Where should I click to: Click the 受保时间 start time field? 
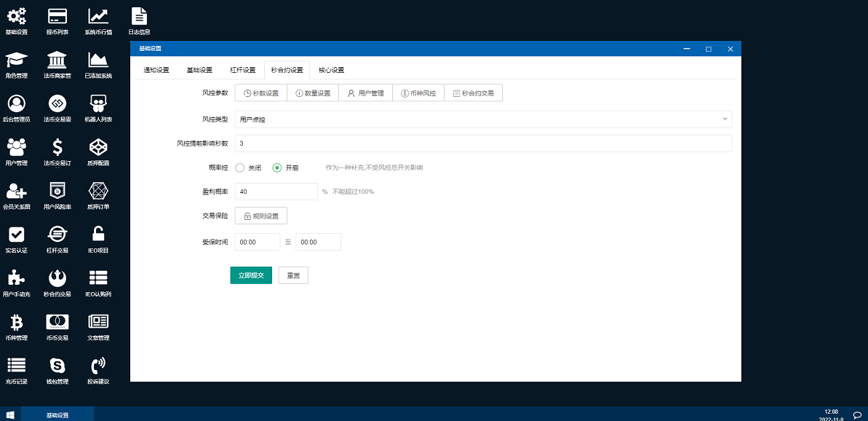258,242
